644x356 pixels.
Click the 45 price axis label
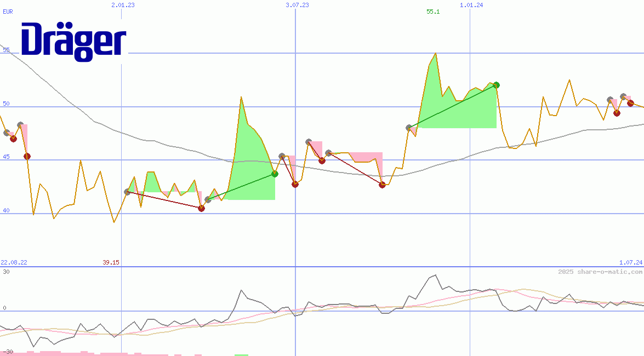(x=6, y=157)
